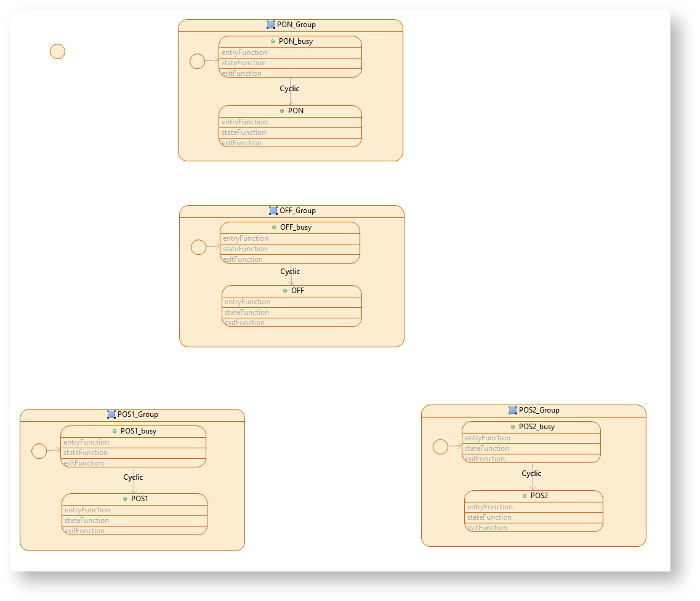This screenshot has width=700, height=601.
Task: Select the POS1_Group header icon
Action: pos(111,414)
